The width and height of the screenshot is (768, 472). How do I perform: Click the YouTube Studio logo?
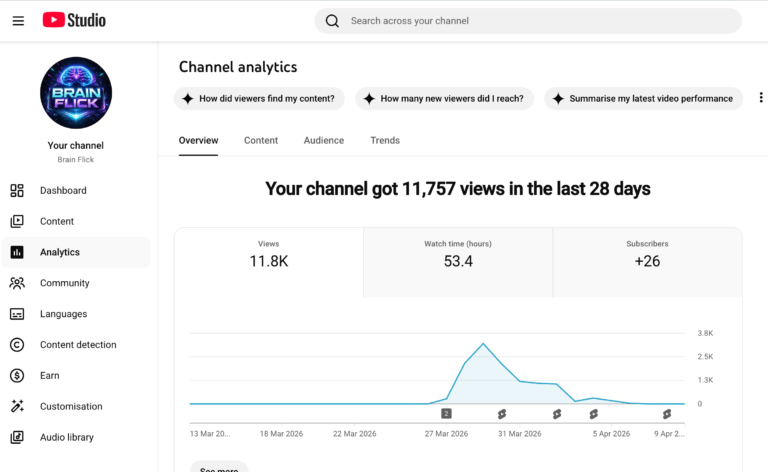point(74,20)
